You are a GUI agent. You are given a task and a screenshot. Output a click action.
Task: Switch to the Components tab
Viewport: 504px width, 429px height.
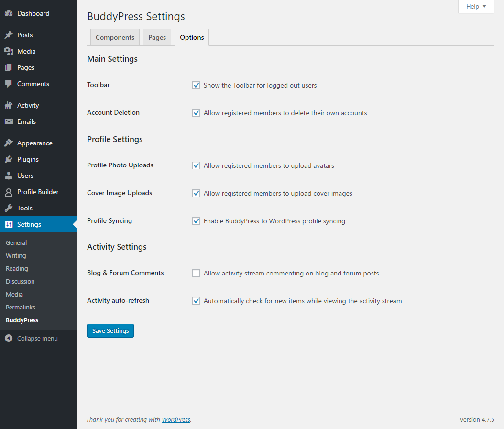(115, 37)
